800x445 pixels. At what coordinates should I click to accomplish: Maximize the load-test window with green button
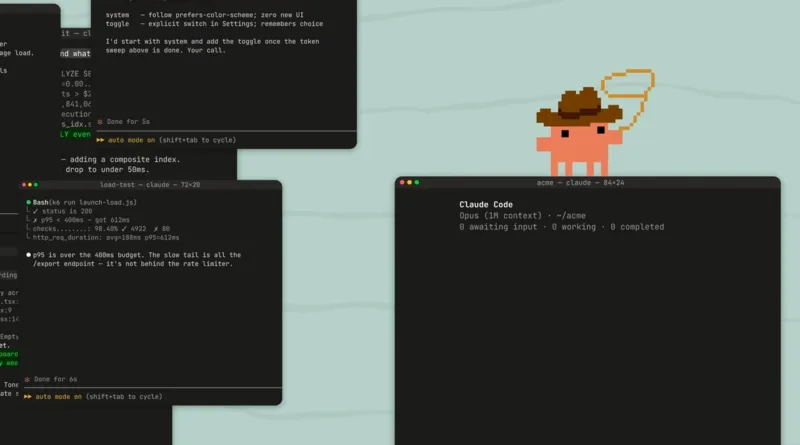tap(36, 185)
